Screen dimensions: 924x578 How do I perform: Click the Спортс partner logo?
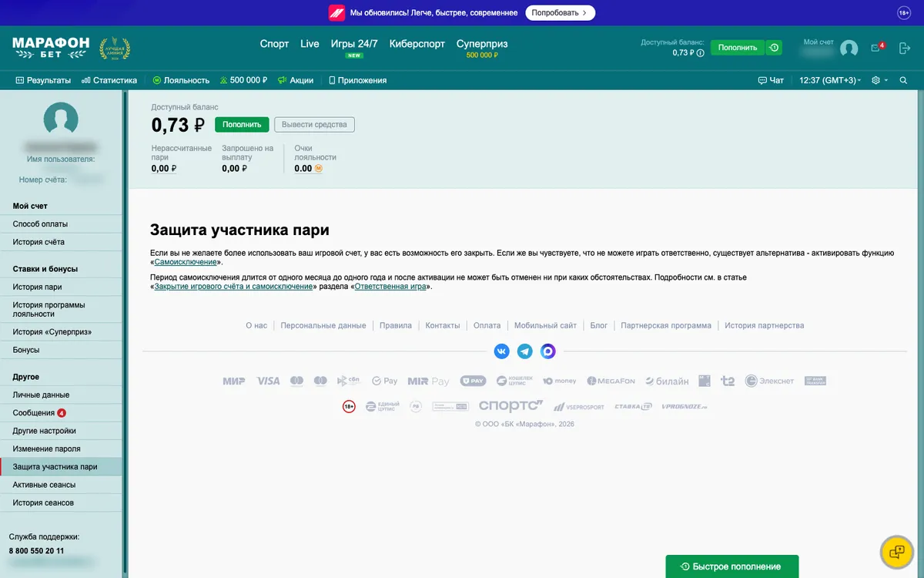[511, 406]
